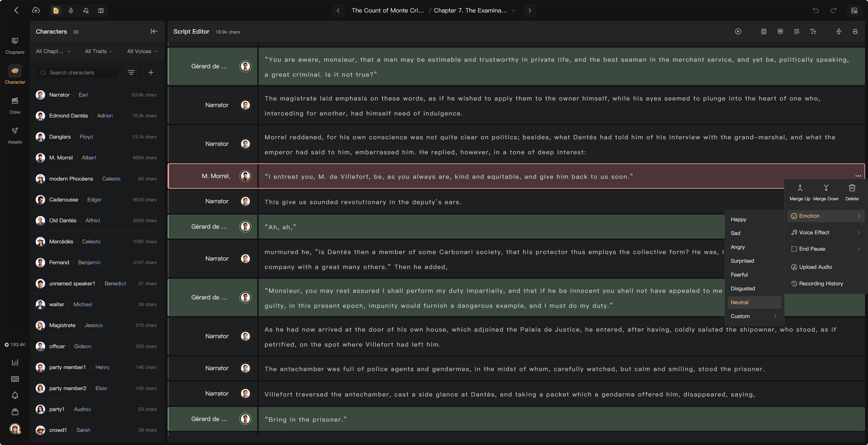Viewport: 868px width, 445px height.
Task: Collapse the Characters panel
Action: tap(154, 31)
